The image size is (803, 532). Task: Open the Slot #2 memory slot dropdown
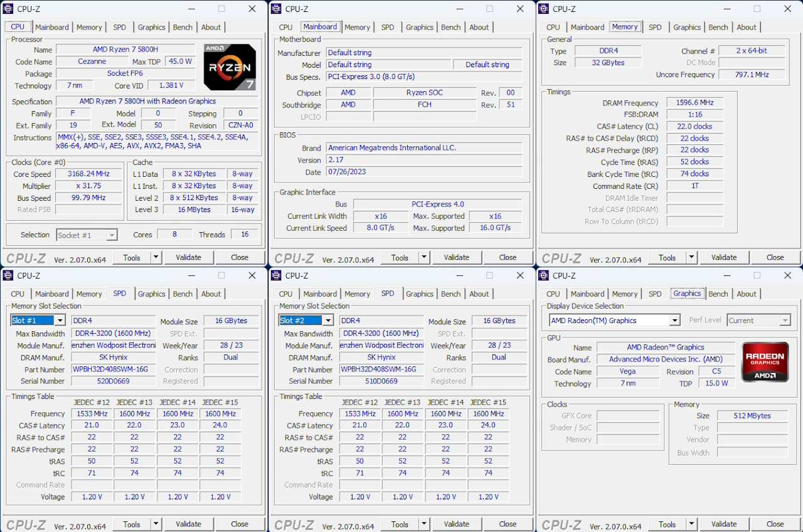pyautogui.click(x=327, y=321)
